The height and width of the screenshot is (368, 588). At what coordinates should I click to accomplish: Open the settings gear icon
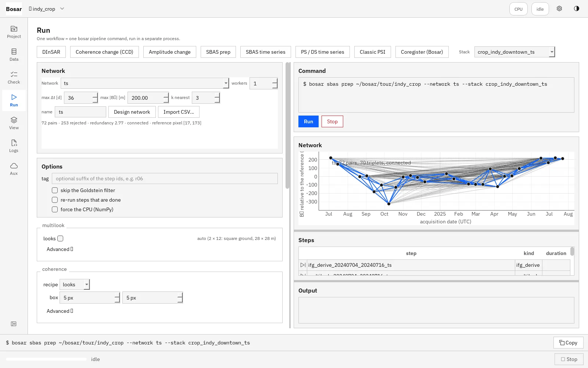(x=559, y=9)
